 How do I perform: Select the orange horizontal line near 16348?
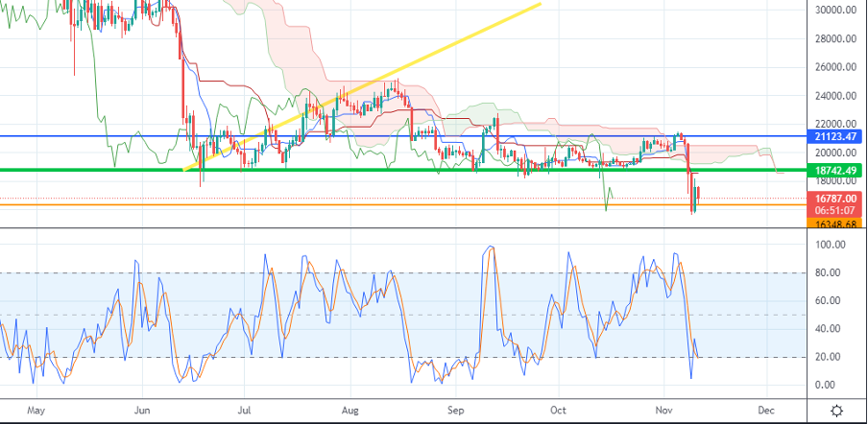pos(403,205)
